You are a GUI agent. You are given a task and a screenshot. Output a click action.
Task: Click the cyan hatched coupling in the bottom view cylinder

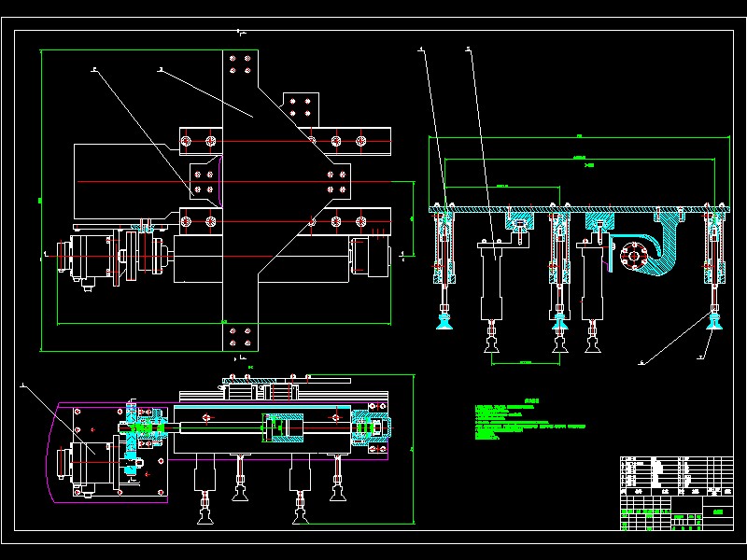click(x=285, y=427)
